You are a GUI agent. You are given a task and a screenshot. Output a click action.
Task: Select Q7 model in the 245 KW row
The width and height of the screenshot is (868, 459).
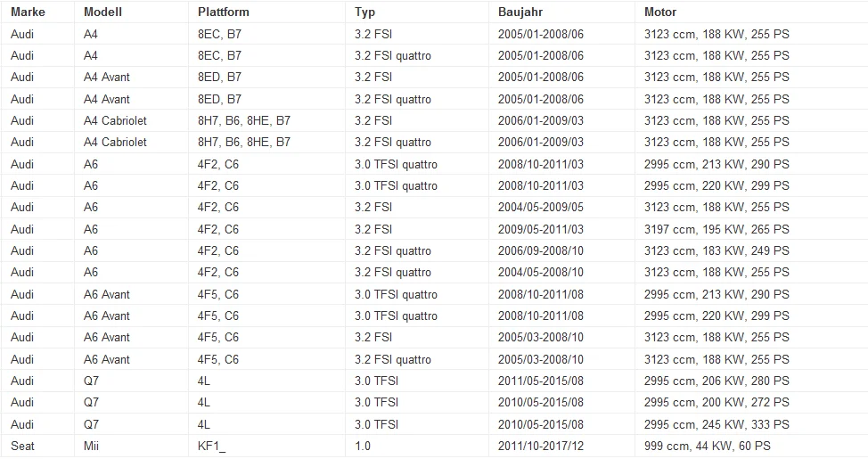tap(91, 424)
